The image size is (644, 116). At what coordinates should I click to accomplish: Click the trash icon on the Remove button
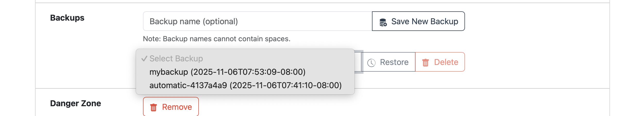[154, 107]
